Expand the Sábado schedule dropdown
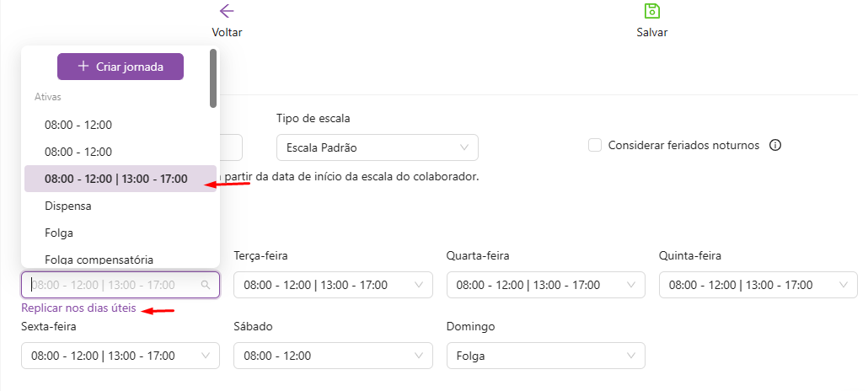 (x=332, y=356)
